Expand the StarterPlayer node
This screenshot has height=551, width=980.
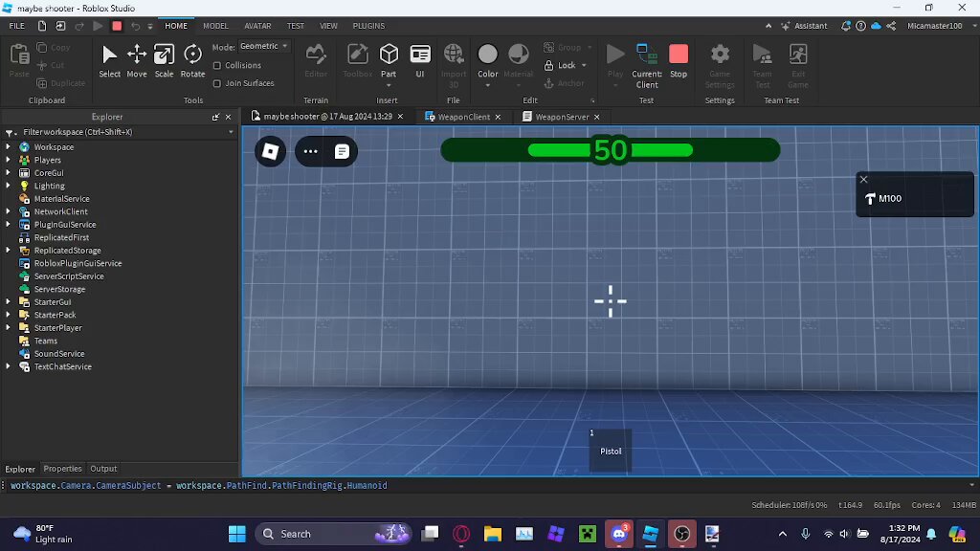pyautogui.click(x=8, y=327)
